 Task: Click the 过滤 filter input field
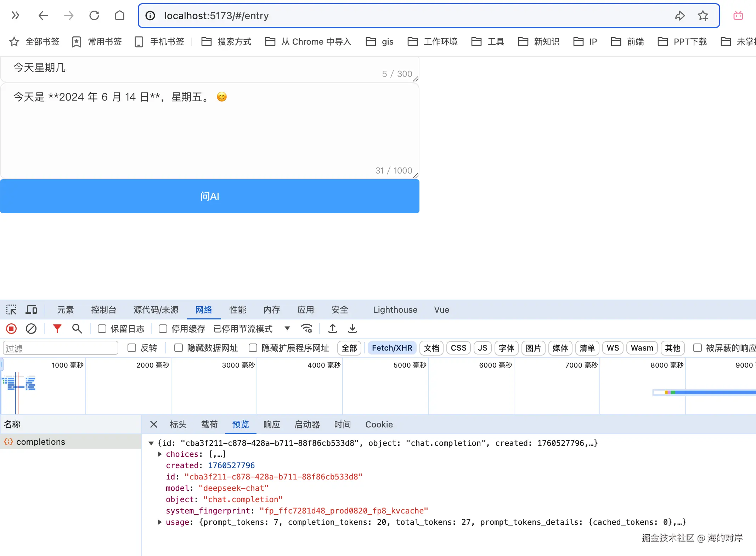point(60,348)
